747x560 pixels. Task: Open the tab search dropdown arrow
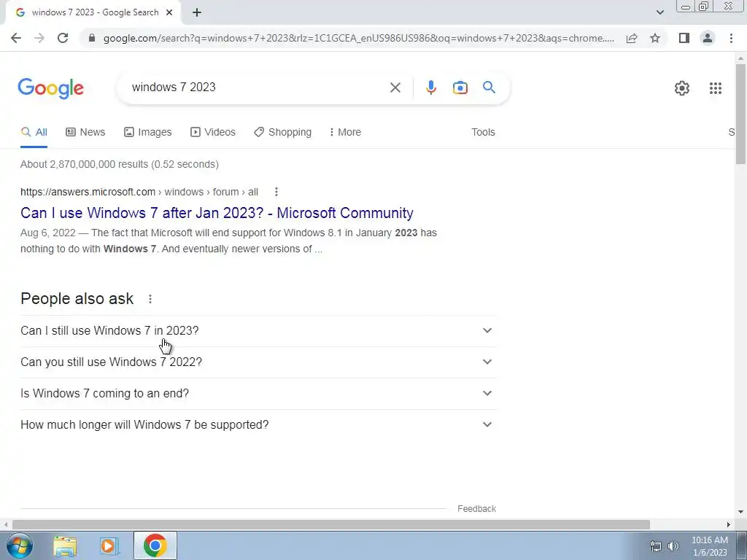pos(659,13)
